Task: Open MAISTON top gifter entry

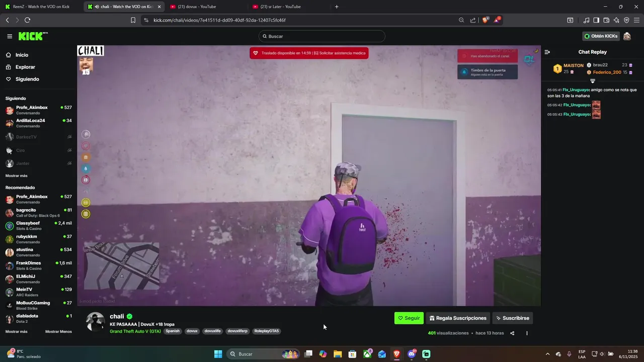Action: [569, 68]
